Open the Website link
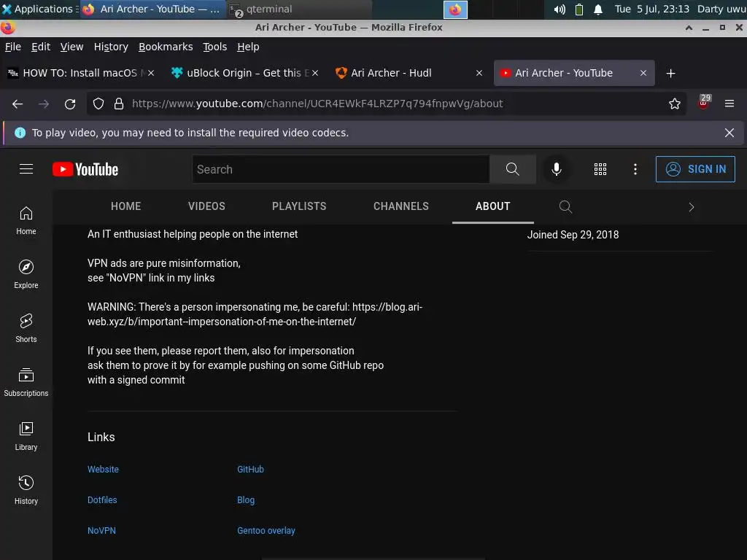Image resolution: width=747 pixels, height=560 pixels. tap(103, 469)
